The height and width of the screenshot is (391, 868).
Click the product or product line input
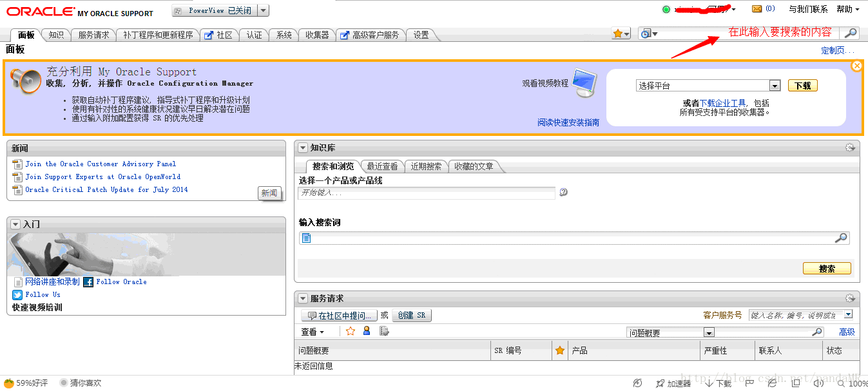(x=427, y=193)
